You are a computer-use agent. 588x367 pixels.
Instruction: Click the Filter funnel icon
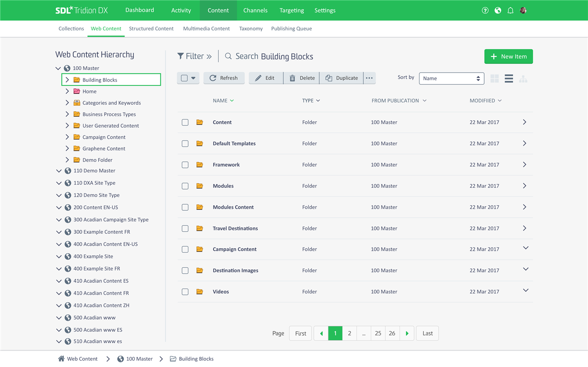coord(181,56)
